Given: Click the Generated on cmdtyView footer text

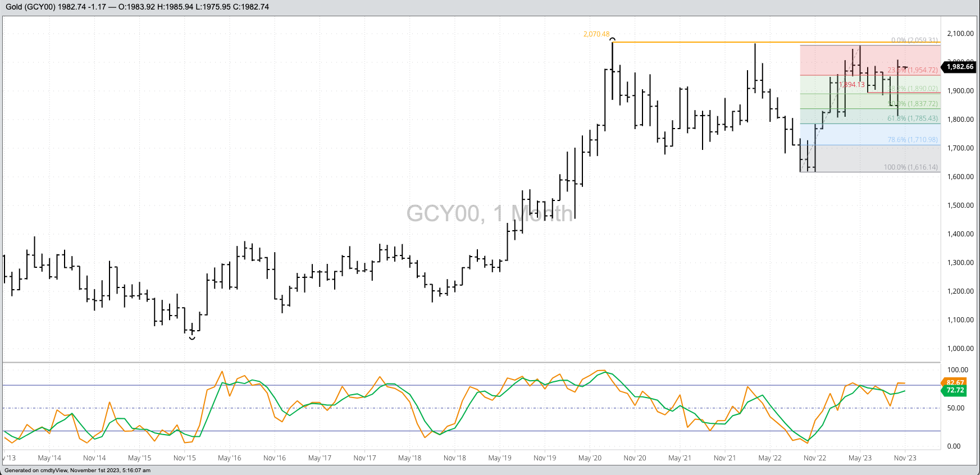Looking at the screenshot, I should click(78, 471).
